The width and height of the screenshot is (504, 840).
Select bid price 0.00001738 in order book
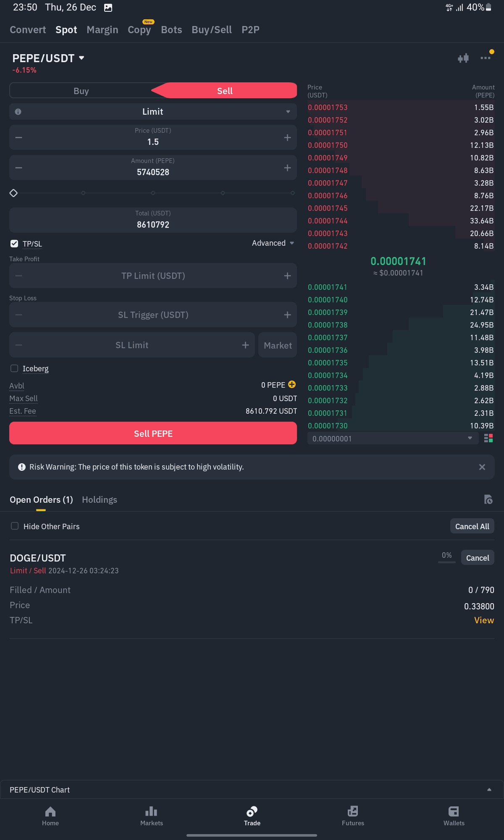click(x=328, y=325)
